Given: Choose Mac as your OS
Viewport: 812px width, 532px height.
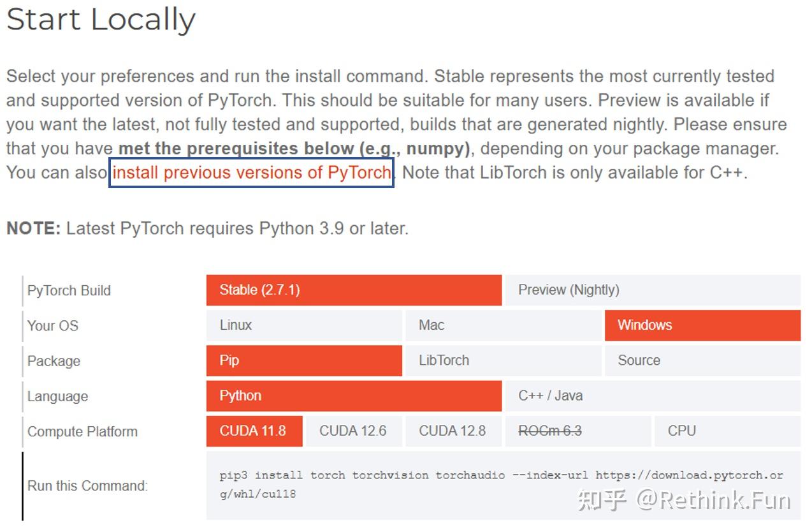Looking at the screenshot, I should tap(503, 325).
